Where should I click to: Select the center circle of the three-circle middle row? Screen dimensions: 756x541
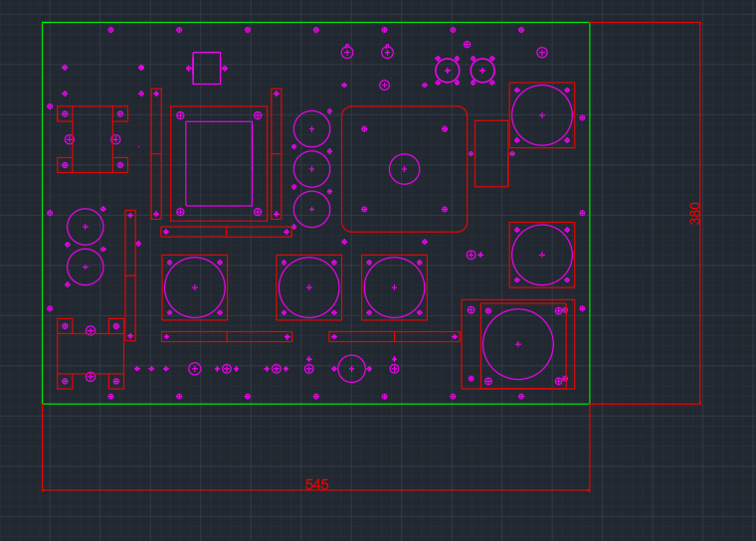point(308,287)
